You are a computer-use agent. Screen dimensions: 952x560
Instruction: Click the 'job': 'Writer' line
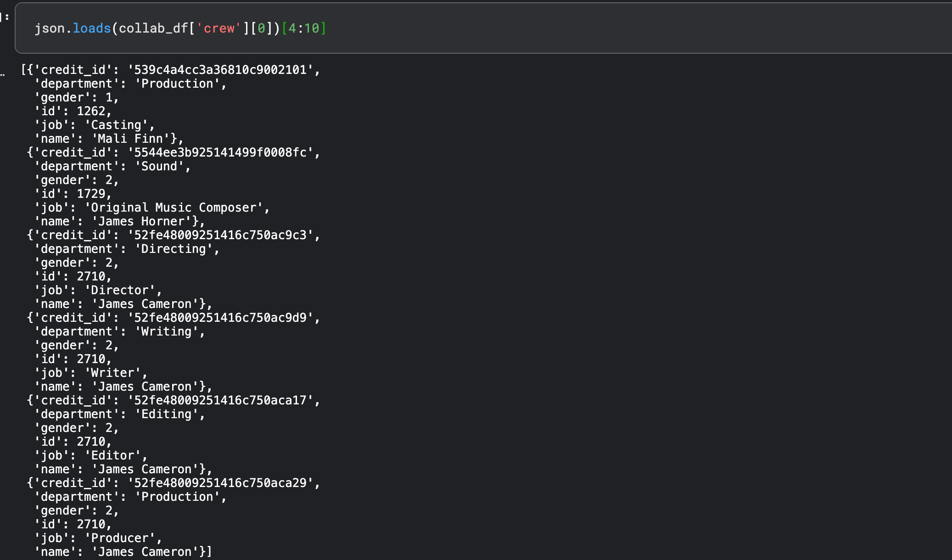pos(91,373)
